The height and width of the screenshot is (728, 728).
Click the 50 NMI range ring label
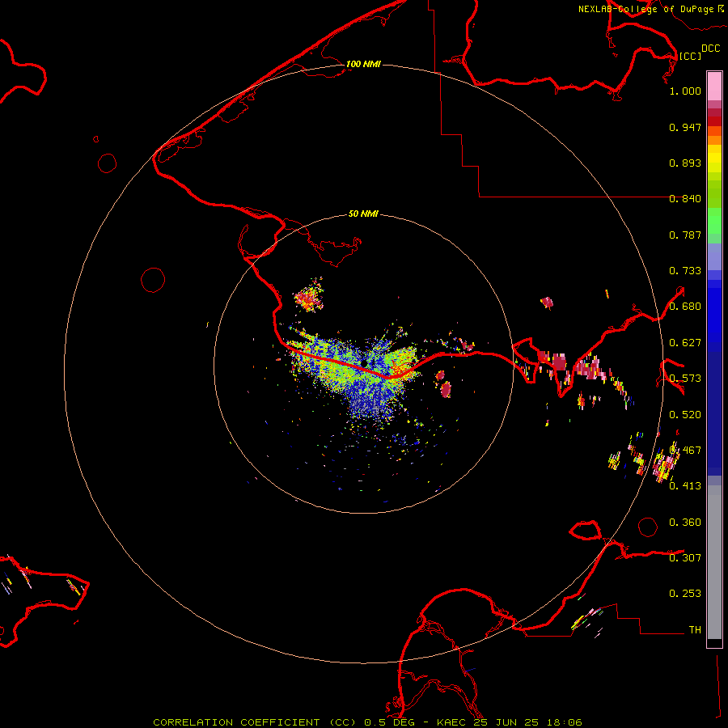(x=363, y=214)
